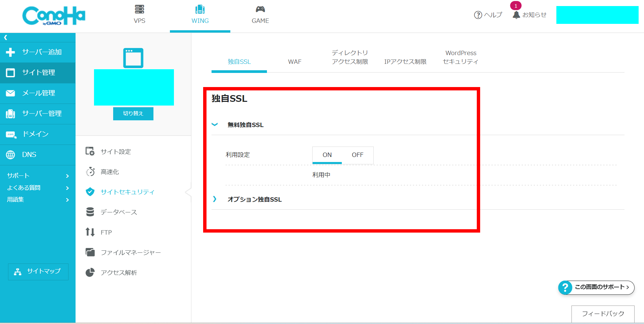
Task: Open the お知らせ notifications bell
Action: pyautogui.click(x=530, y=15)
